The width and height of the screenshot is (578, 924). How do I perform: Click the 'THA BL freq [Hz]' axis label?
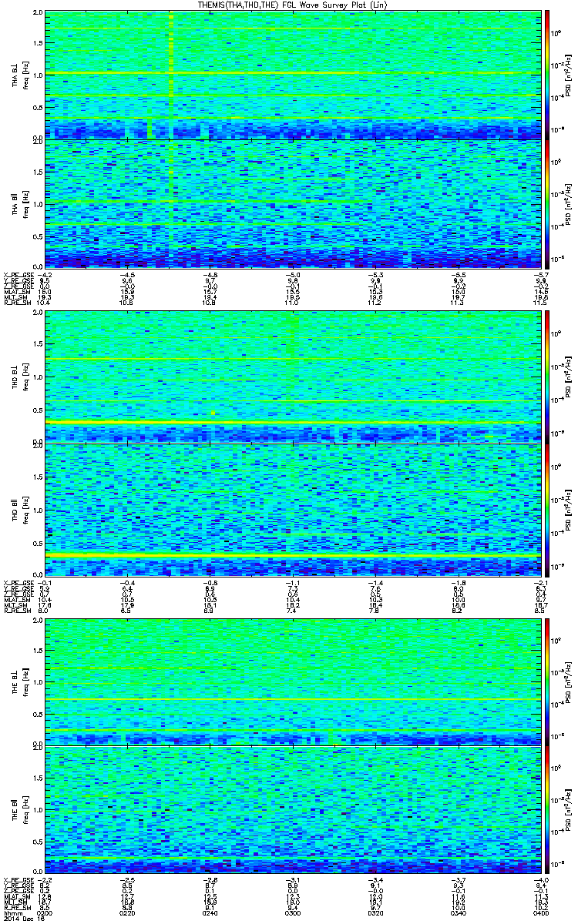pos(19,75)
